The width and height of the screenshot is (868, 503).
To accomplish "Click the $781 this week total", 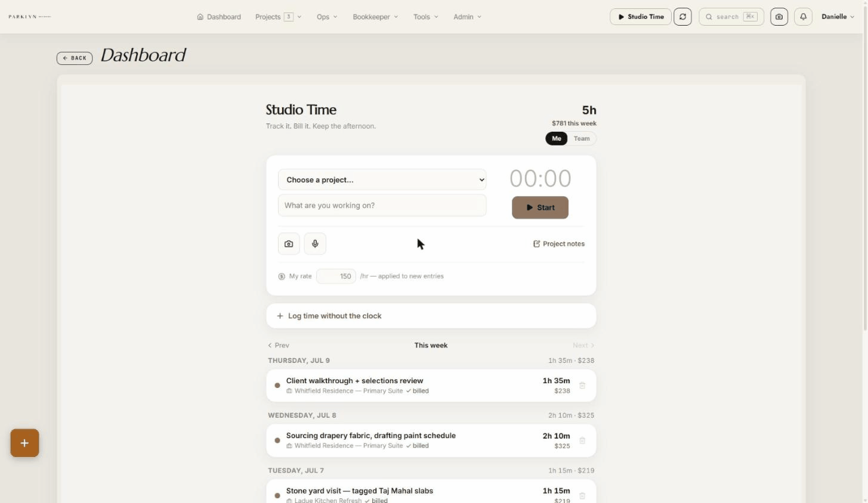I will [574, 123].
